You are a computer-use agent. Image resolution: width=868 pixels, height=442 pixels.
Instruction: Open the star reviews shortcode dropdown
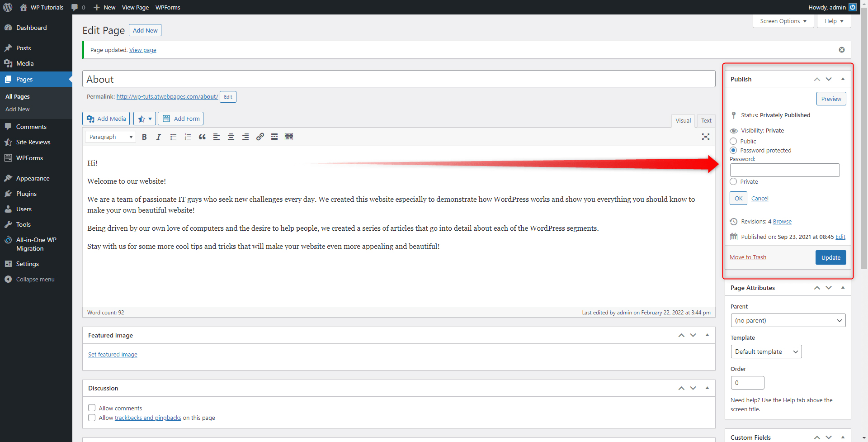145,119
